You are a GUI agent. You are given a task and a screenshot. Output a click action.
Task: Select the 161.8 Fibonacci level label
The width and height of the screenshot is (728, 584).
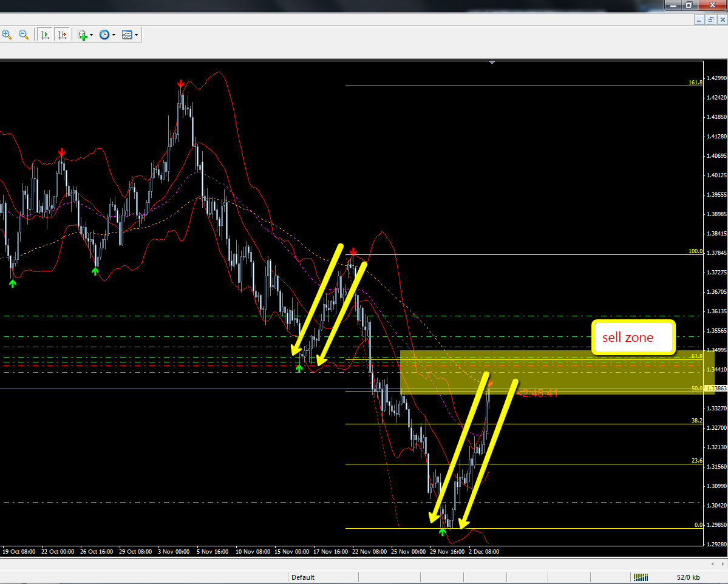point(695,83)
